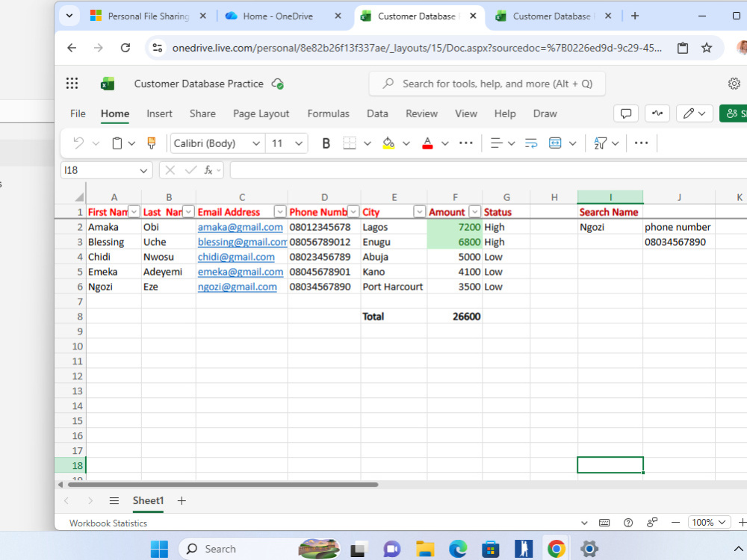Switch to the Data tab
This screenshot has height=560, width=747.
[x=377, y=113]
